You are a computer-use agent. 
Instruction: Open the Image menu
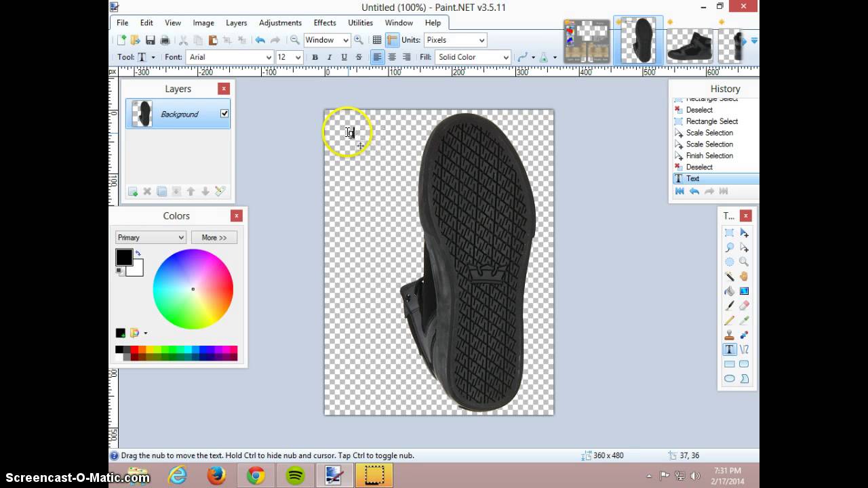pyautogui.click(x=203, y=22)
